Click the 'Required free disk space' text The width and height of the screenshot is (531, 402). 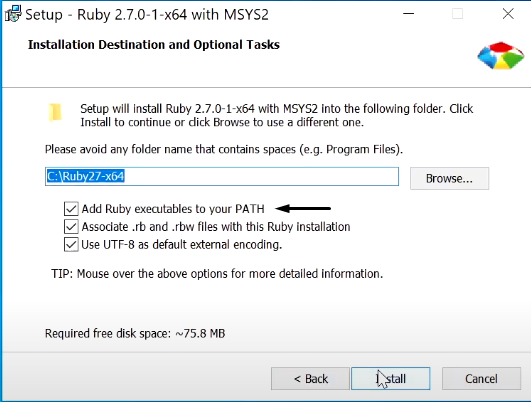click(135, 334)
